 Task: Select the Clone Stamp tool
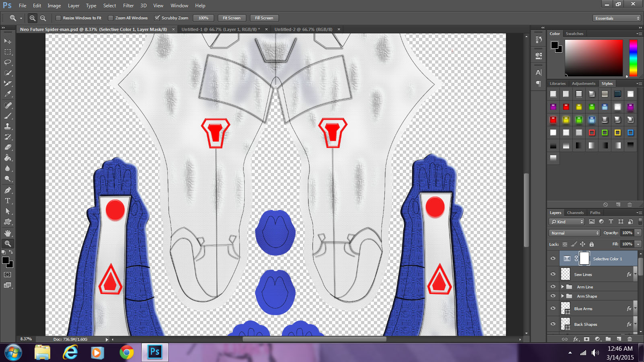pyautogui.click(x=8, y=126)
